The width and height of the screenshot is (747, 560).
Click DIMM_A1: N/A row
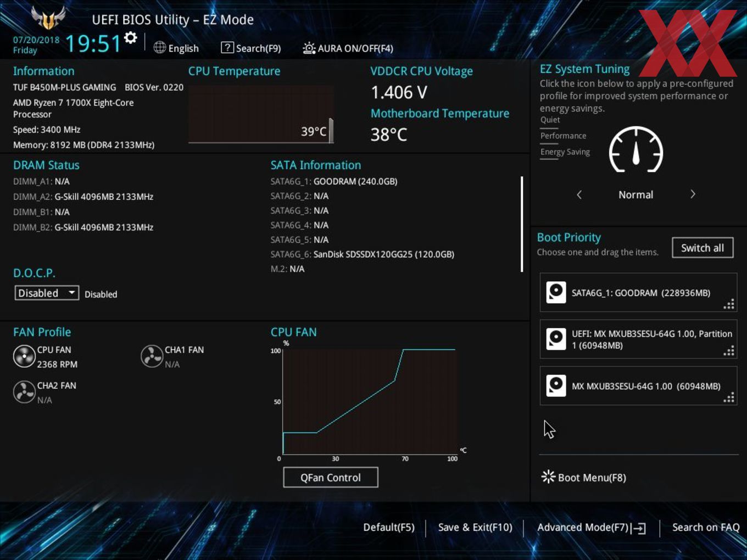[41, 181]
